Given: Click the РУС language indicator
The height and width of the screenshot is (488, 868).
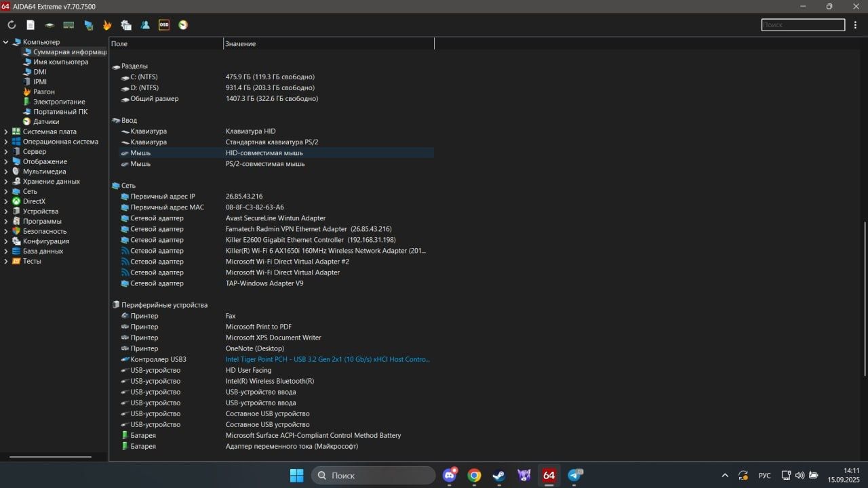Looking at the screenshot, I should tap(764, 476).
